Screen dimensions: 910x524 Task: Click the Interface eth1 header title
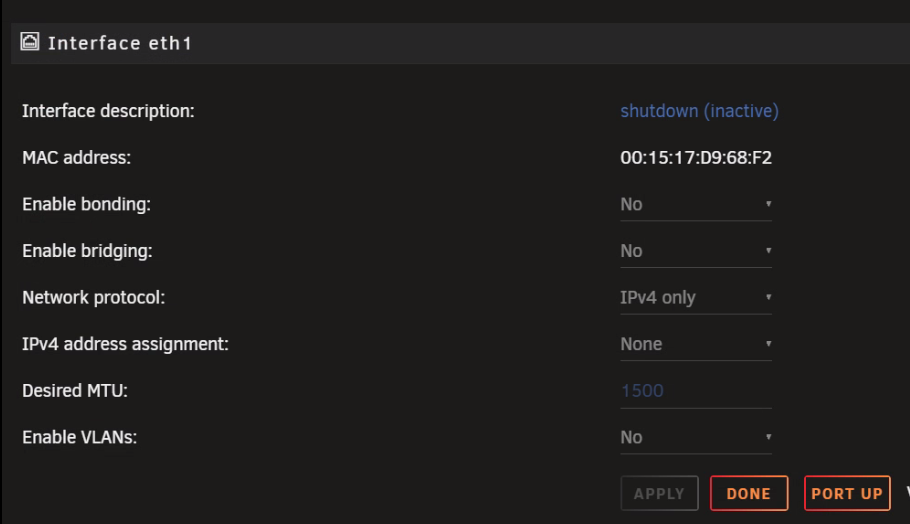[x=120, y=43]
